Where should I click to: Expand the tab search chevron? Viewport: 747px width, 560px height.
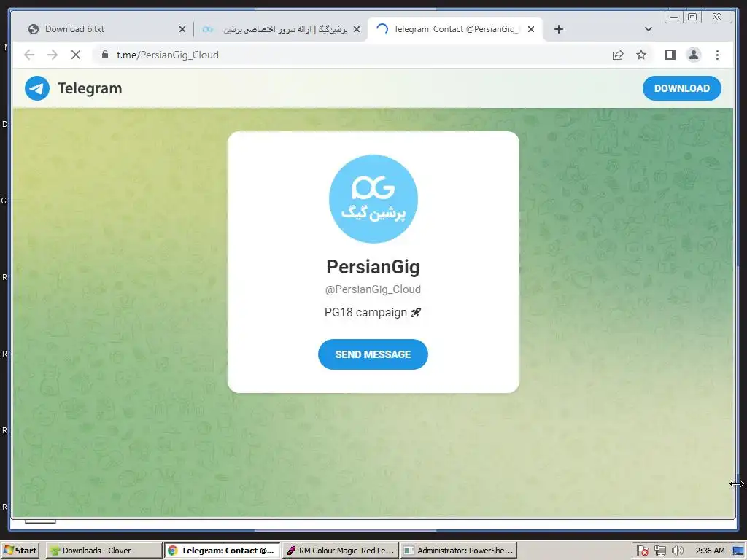pyautogui.click(x=649, y=29)
